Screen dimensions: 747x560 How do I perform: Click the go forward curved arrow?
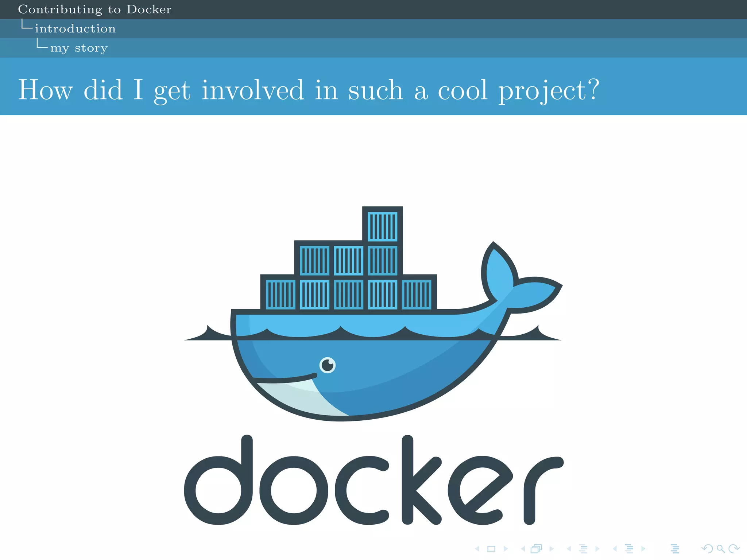[x=734, y=549]
